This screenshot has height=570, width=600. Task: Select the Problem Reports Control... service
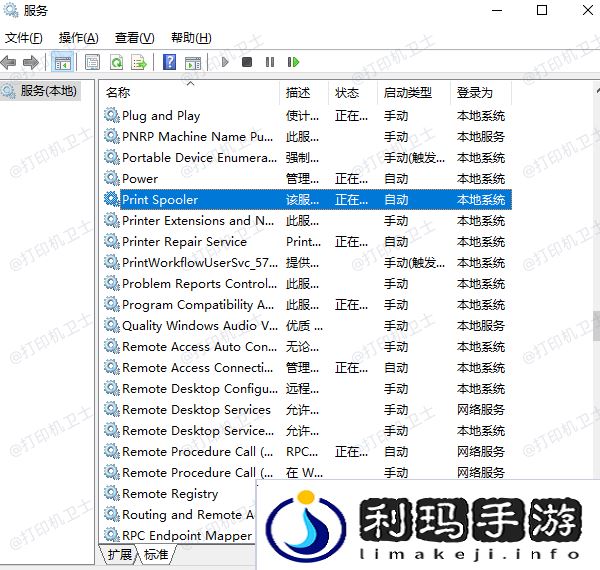point(199,284)
